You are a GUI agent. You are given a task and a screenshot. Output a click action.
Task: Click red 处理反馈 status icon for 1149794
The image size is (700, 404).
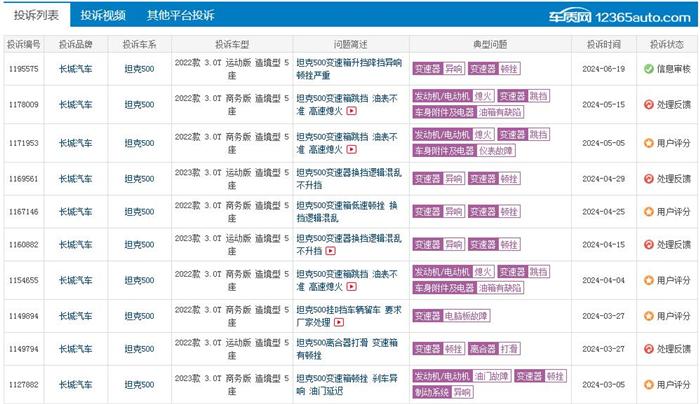(649, 349)
